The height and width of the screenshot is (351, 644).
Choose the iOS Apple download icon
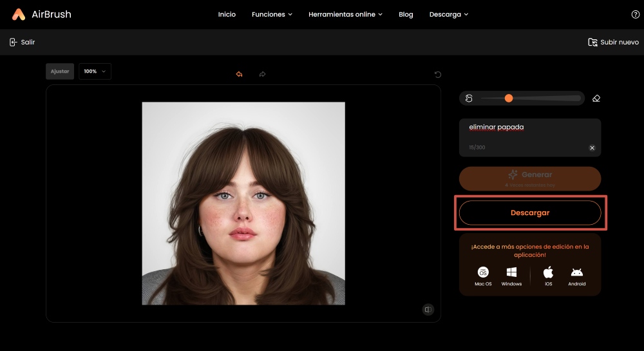click(548, 272)
